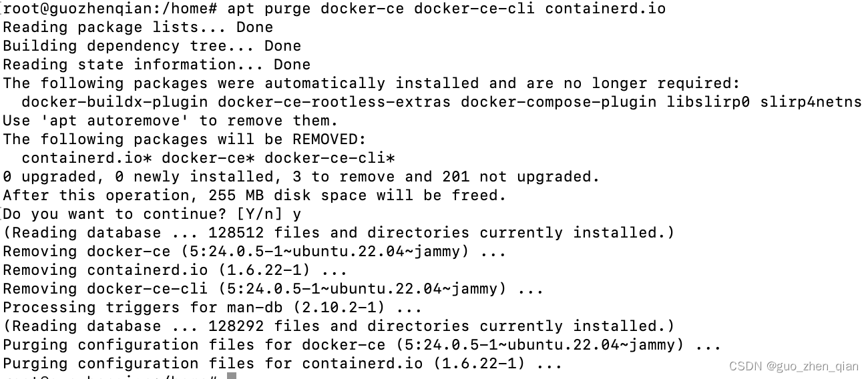This screenshot has width=868, height=379.
Task: Click the 'Removing docker-ce-cli' line
Action: tap(273, 289)
